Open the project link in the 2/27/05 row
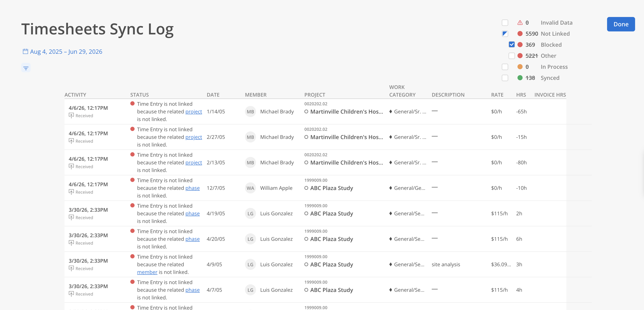 coord(194,137)
